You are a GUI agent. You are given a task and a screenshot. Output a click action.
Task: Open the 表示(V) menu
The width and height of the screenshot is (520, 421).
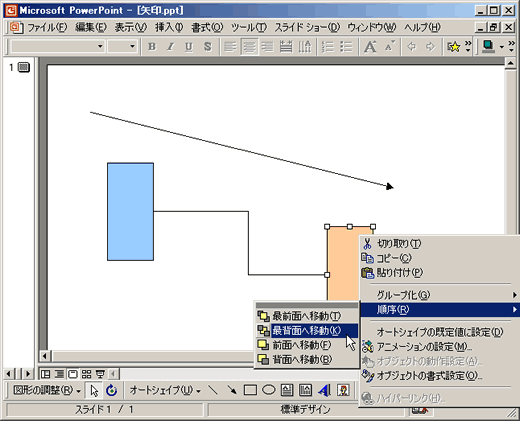tap(131, 27)
